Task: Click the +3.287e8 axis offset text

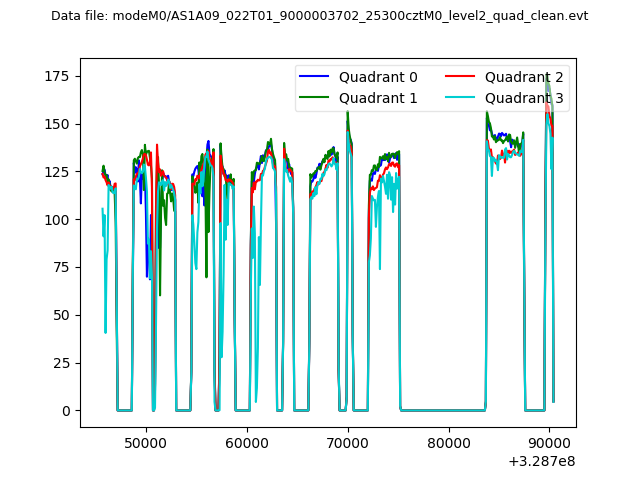Action: click(x=542, y=461)
